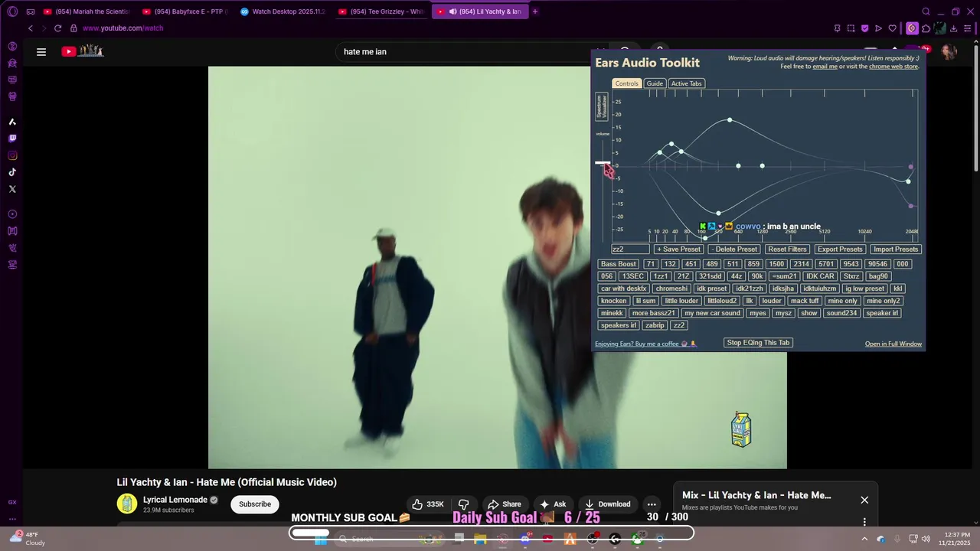Switch to Tee Grizzley browser tab
980x551 pixels.
coord(381,11)
